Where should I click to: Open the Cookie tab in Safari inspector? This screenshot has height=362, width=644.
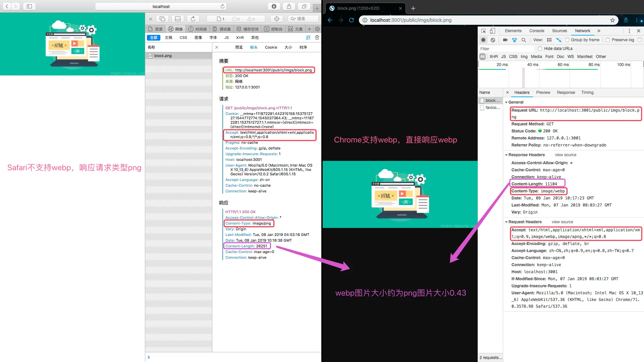pos(271,47)
